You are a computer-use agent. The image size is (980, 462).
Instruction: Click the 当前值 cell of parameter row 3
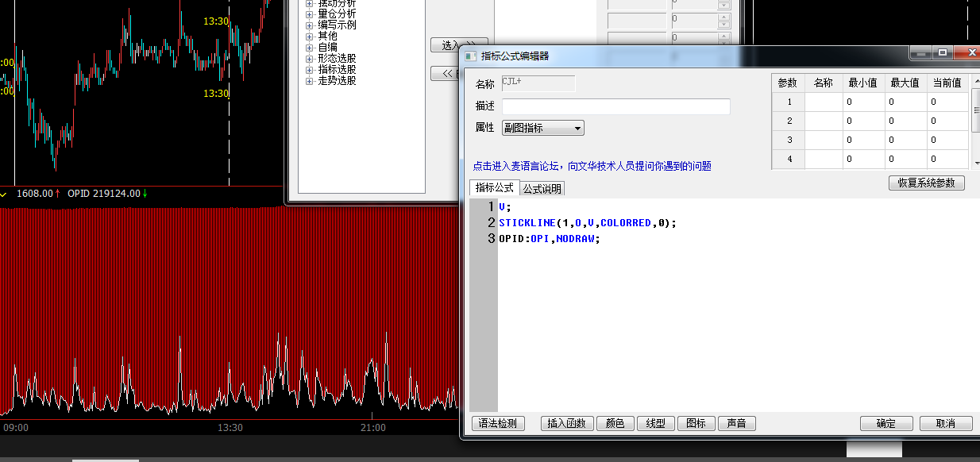click(x=948, y=140)
